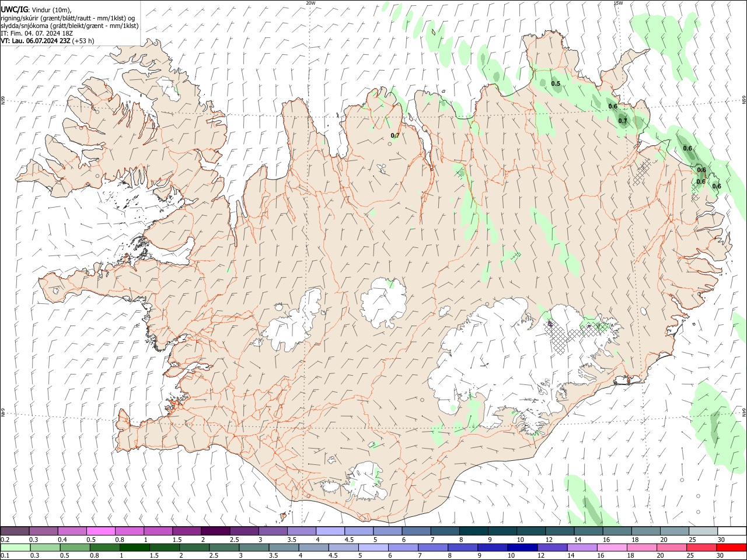Select the lower legend pink swatch labeled 20
The width and height of the screenshot is (747, 560).
point(672,548)
